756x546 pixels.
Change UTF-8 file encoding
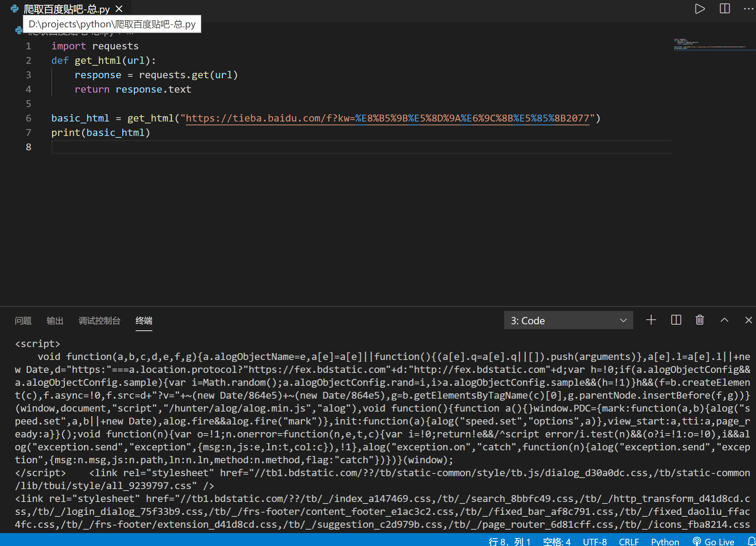(595, 541)
